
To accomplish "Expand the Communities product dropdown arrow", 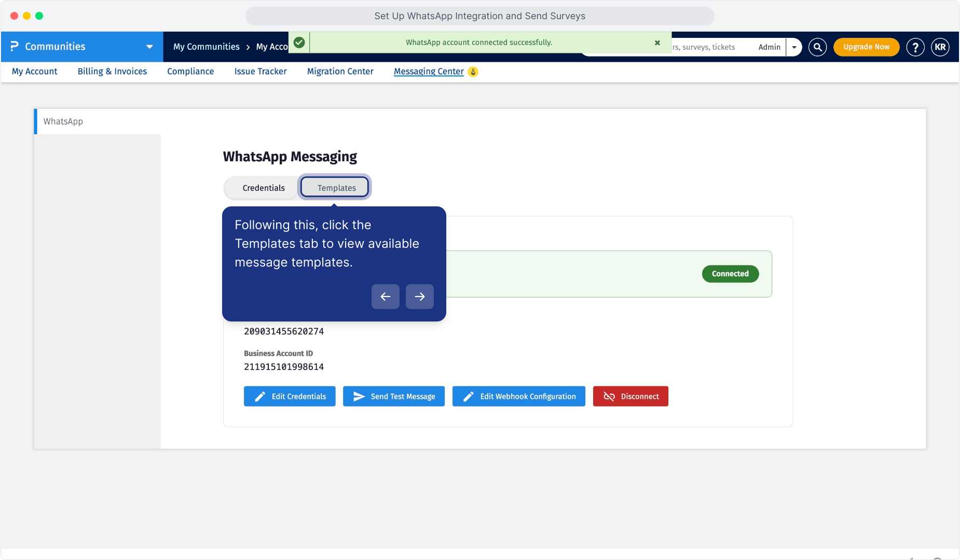I will pyautogui.click(x=149, y=47).
